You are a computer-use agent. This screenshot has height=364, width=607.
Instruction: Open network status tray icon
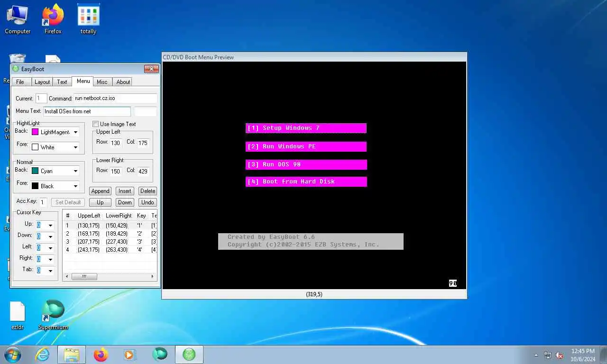click(548, 355)
